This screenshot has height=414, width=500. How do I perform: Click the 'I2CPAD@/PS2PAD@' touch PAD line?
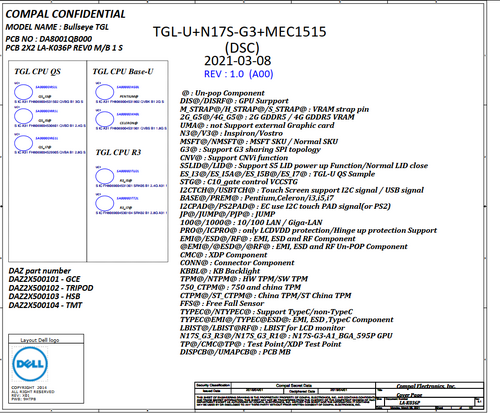tap(285, 206)
